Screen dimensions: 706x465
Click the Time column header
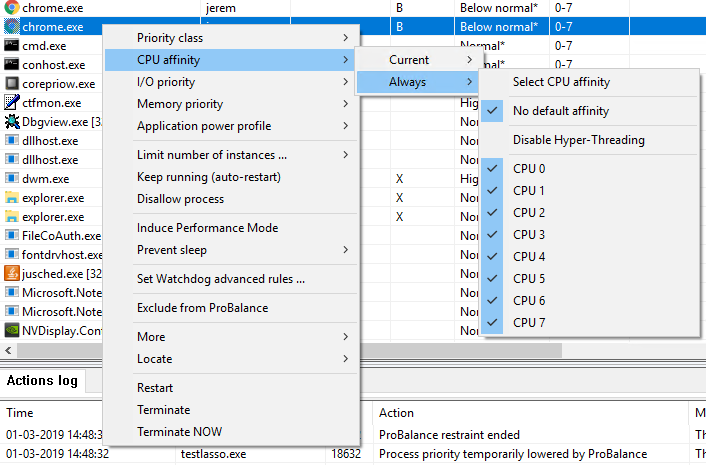20,413
